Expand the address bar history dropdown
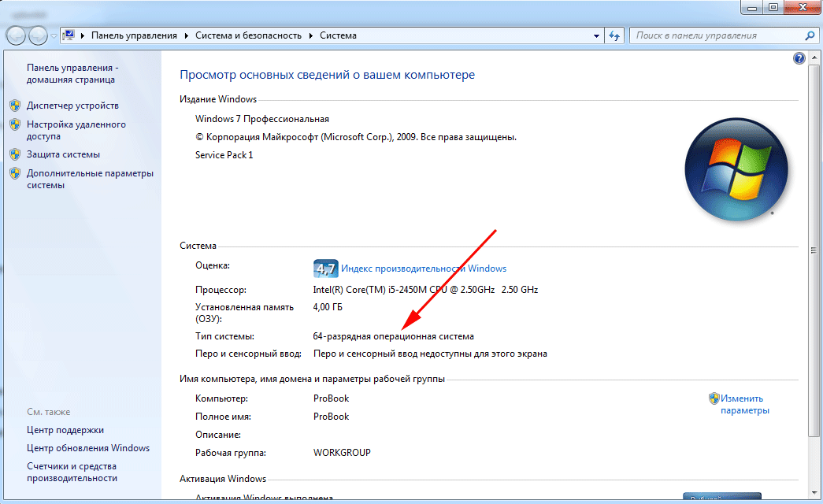The image size is (823, 504). pos(596,35)
